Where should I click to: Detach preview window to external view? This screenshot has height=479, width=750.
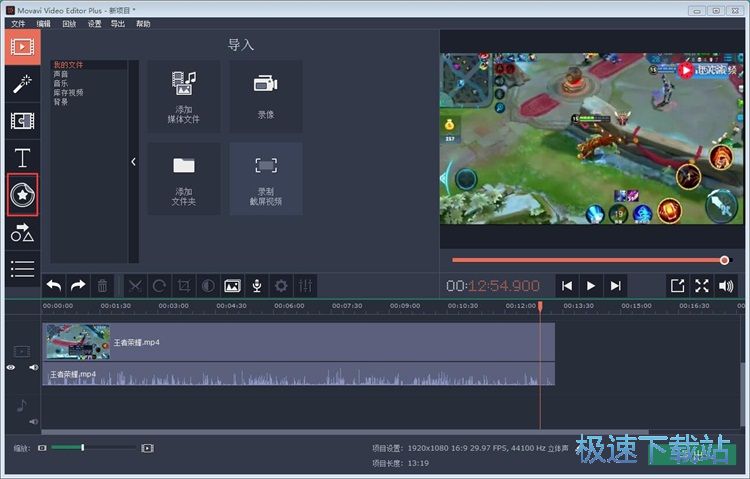[678, 286]
